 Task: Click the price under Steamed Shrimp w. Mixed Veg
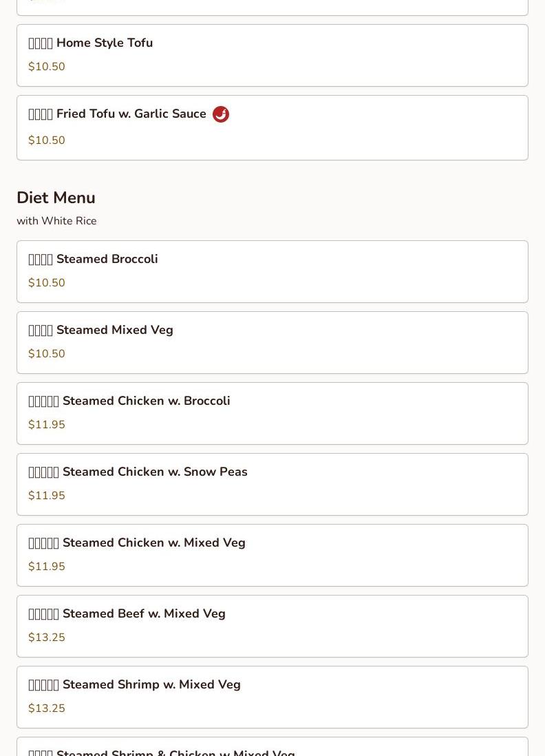click(47, 708)
